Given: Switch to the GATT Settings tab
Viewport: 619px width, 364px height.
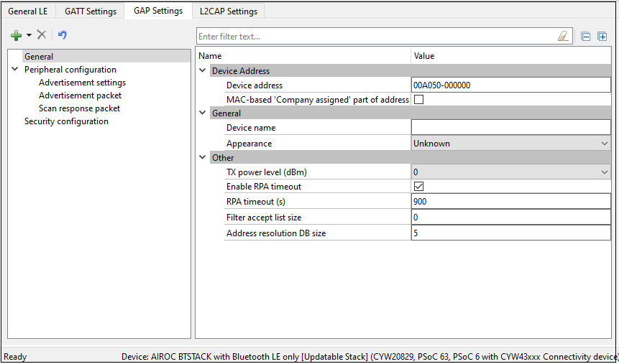Looking at the screenshot, I should tap(91, 11).
